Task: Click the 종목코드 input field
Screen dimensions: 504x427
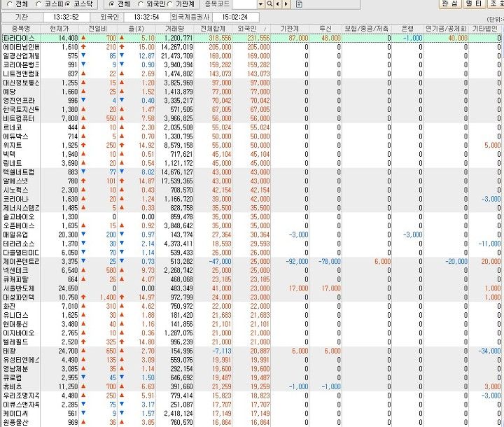Action: 245,4
